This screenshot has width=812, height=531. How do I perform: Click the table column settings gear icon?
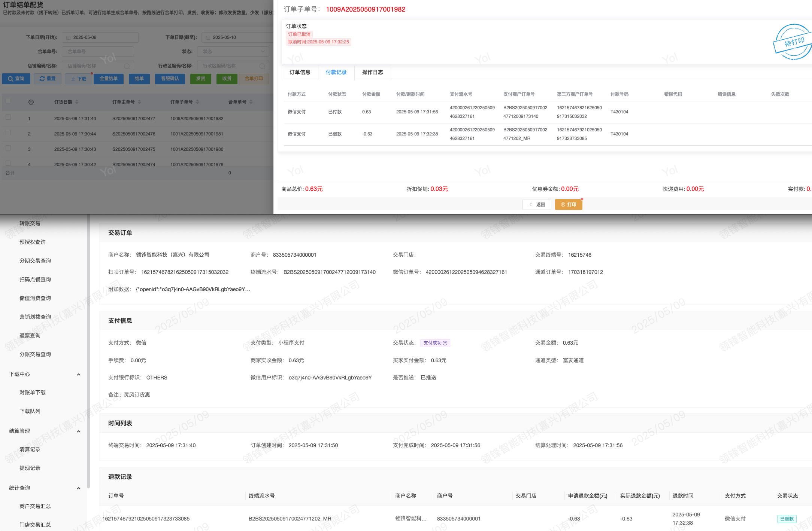(31, 102)
